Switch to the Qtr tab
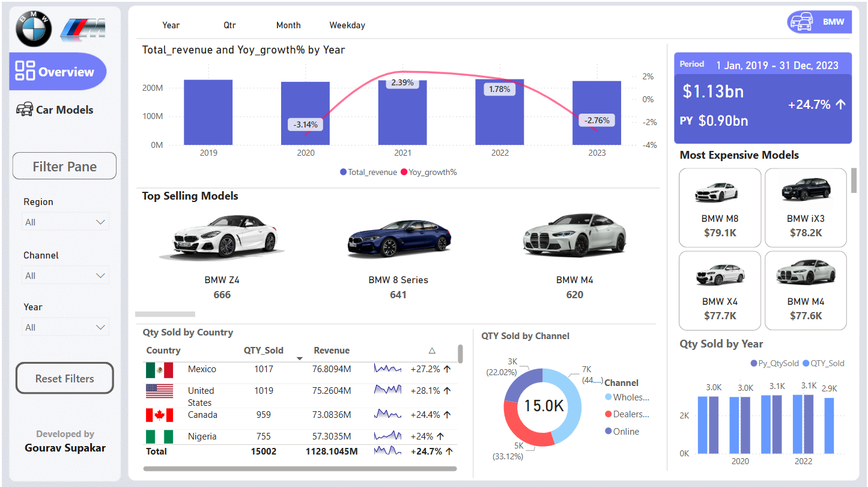This screenshot has width=868, height=487. (229, 25)
